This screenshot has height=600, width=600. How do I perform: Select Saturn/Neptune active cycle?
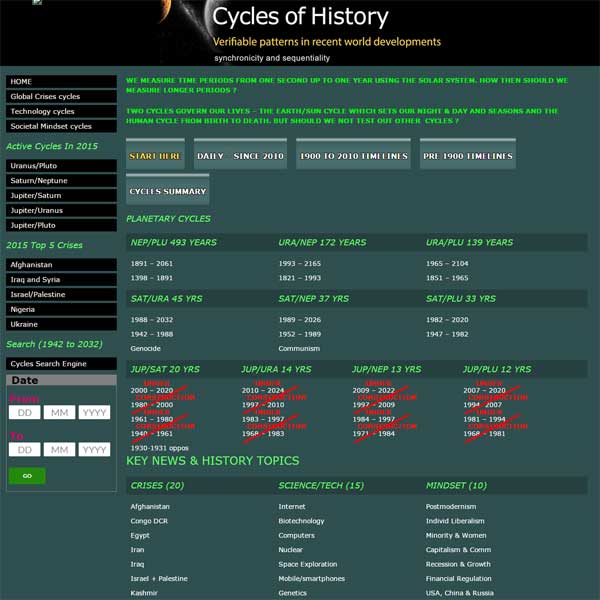pyautogui.click(x=61, y=181)
